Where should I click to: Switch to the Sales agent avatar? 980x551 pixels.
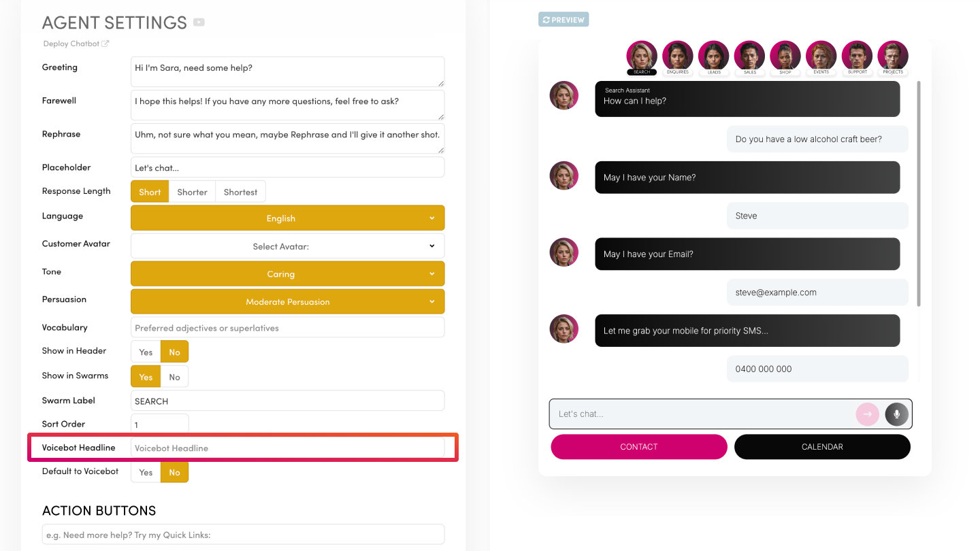(749, 56)
